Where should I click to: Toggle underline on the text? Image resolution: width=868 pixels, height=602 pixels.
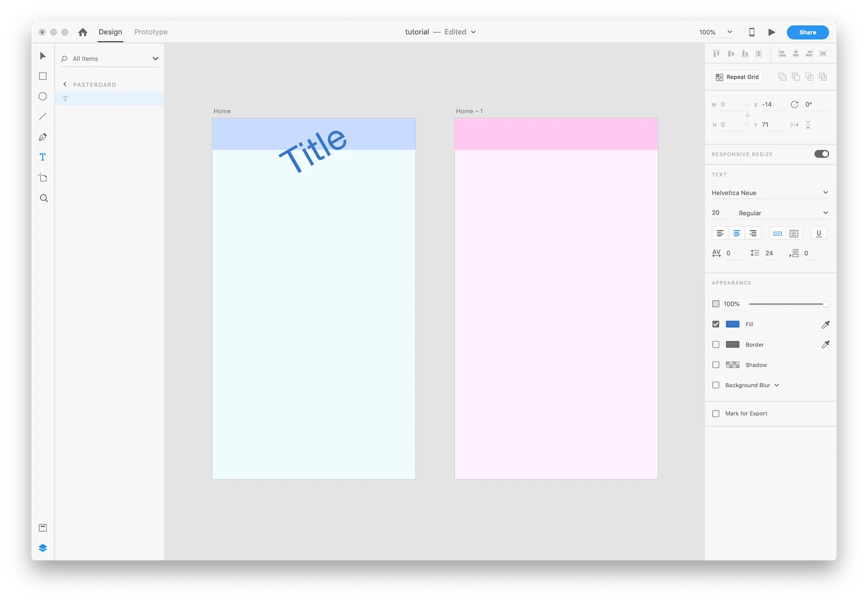coord(819,233)
